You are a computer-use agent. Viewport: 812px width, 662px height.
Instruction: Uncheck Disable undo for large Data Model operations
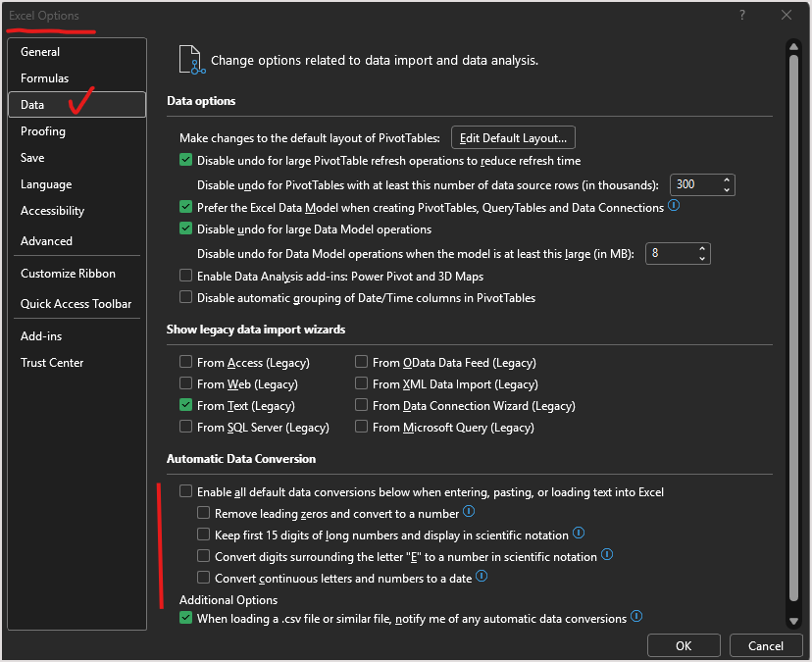tap(186, 229)
